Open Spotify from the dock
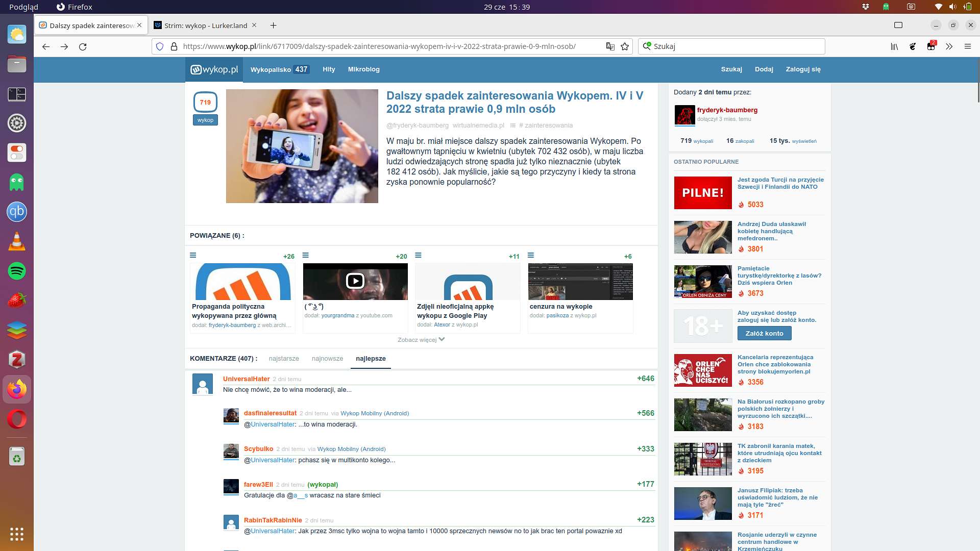Image resolution: width=980 pixels, height=551 pixels. click(x=17, y=271)
